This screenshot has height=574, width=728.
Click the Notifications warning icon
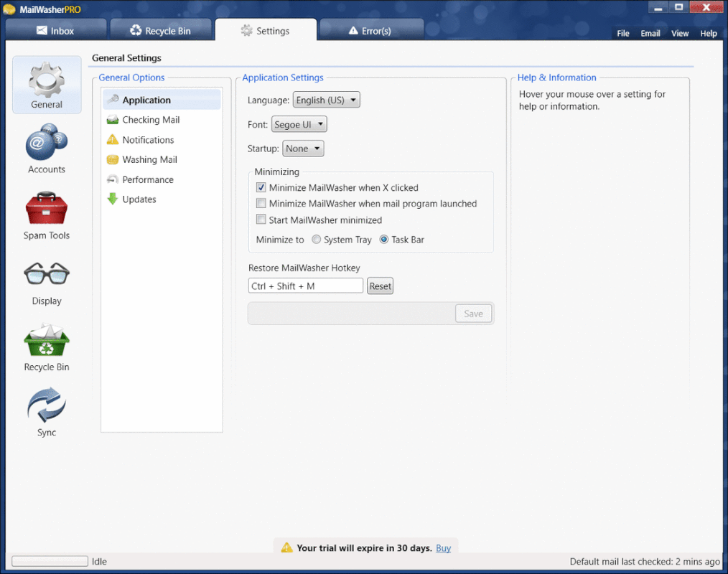click(113, 140)
